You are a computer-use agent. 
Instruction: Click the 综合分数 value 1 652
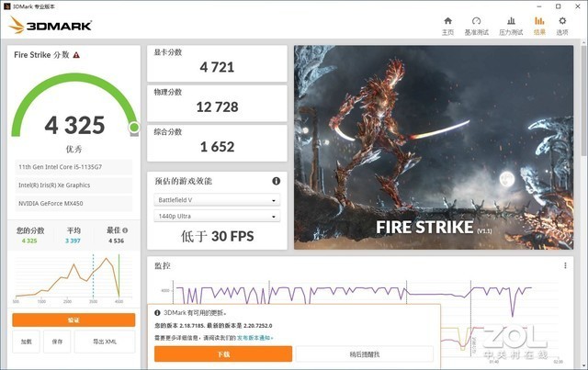pyautogui.click(x=217, y=147)
